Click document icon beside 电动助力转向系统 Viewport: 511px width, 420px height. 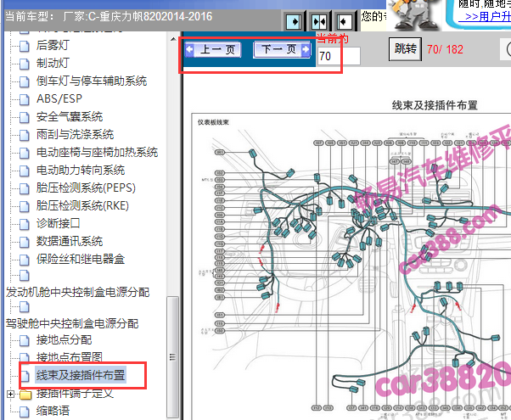25,171
